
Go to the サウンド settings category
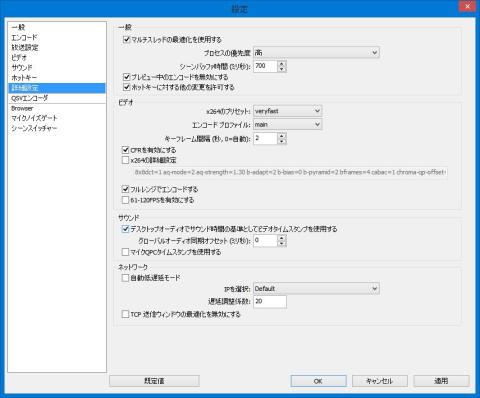tap(57, 68)
